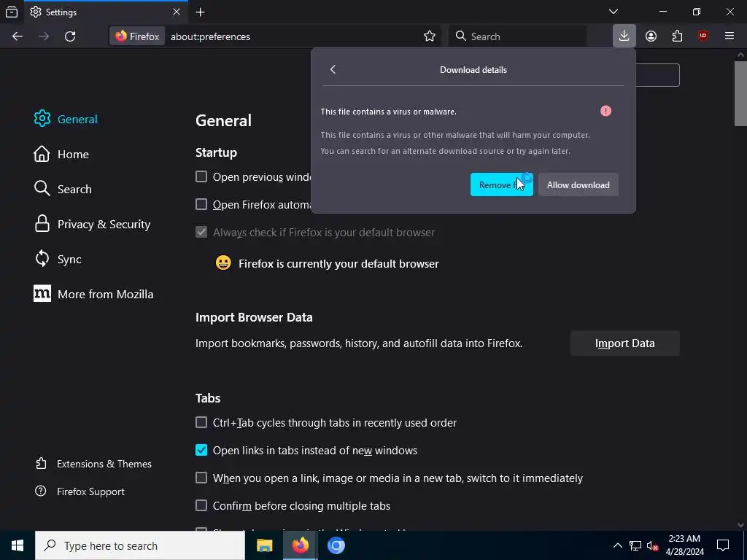Click the Tabs section heading
Image resolution: width=747 pixels, height=560 pixels.
(x=208, y=398)
